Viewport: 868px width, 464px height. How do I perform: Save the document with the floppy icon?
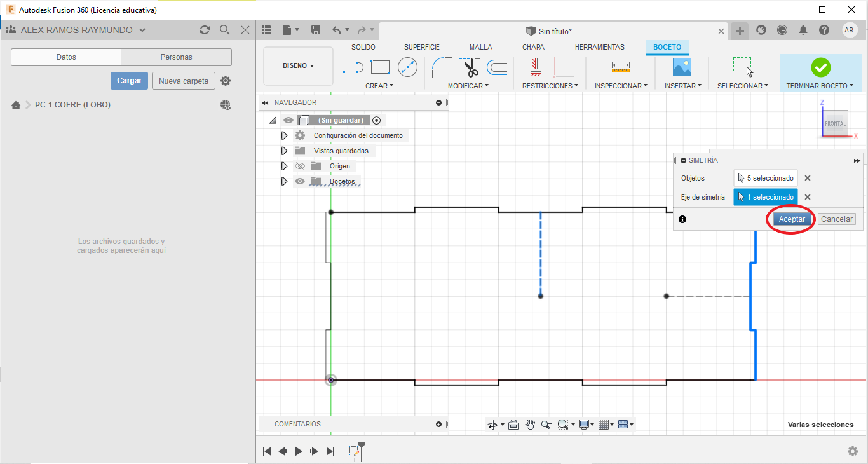click(316, 30)
